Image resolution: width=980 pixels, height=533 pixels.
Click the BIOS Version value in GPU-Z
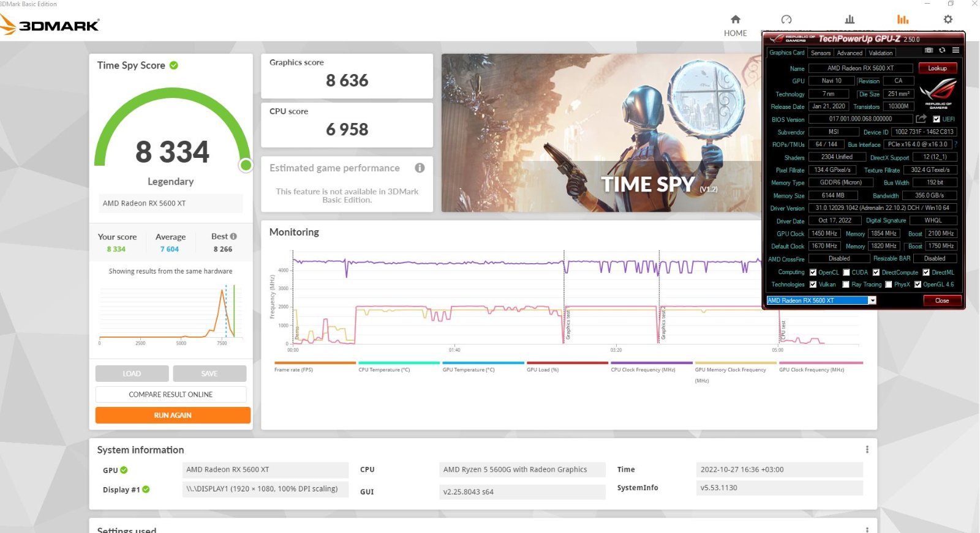[x=861, y=119]
